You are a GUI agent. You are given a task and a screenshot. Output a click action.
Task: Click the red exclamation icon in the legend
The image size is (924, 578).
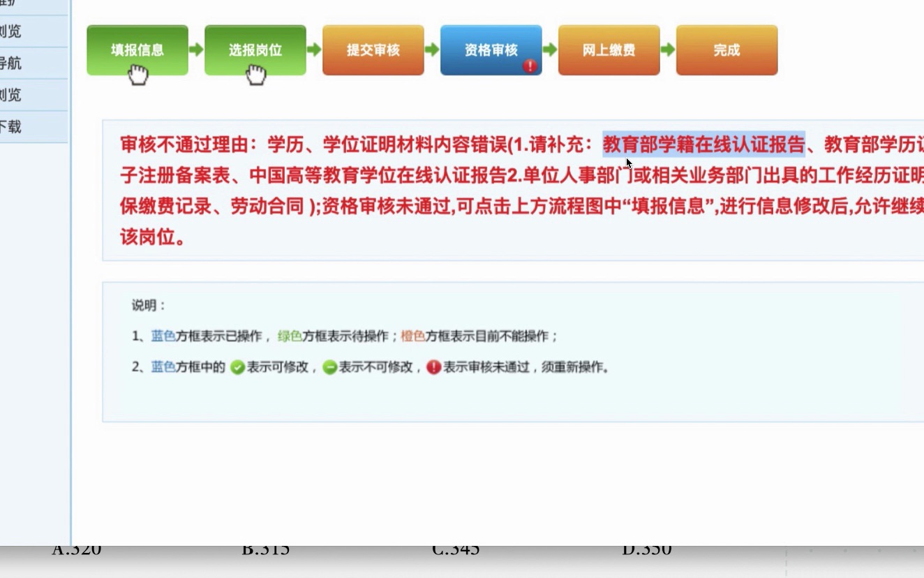coord(434,367)
